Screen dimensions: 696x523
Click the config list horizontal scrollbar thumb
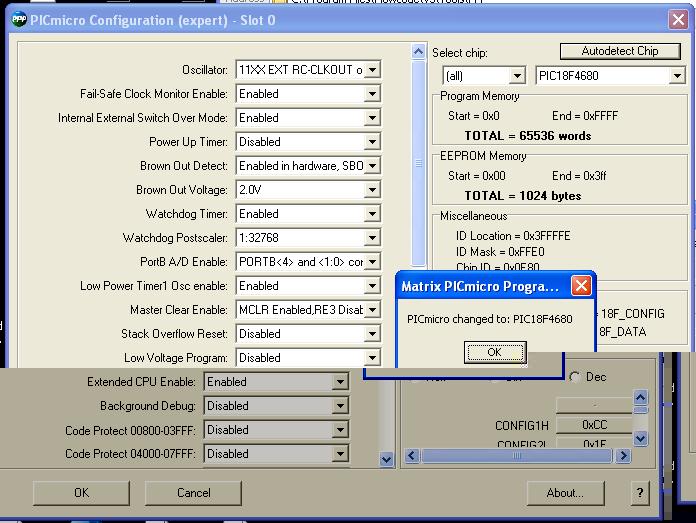tap(517, 456)
